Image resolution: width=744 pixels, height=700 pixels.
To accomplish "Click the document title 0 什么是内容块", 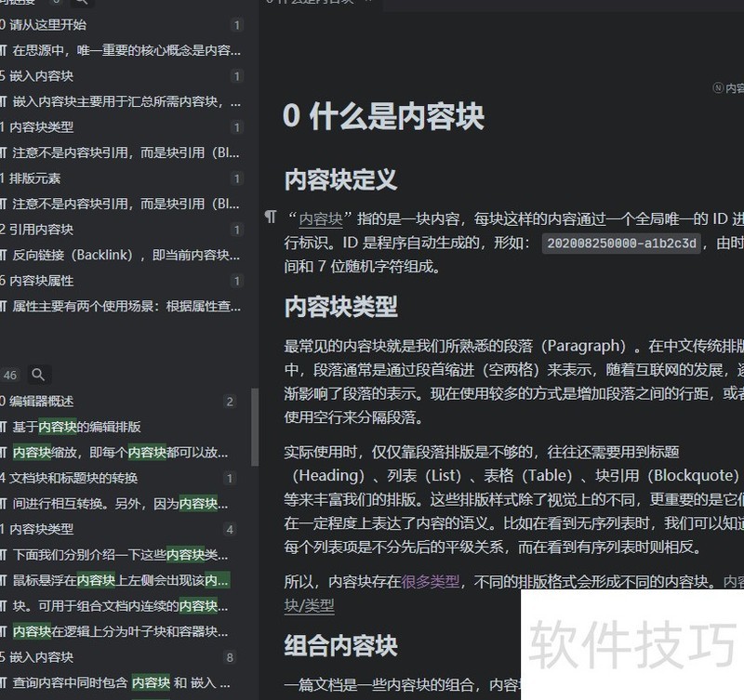I will pos(383,116).
